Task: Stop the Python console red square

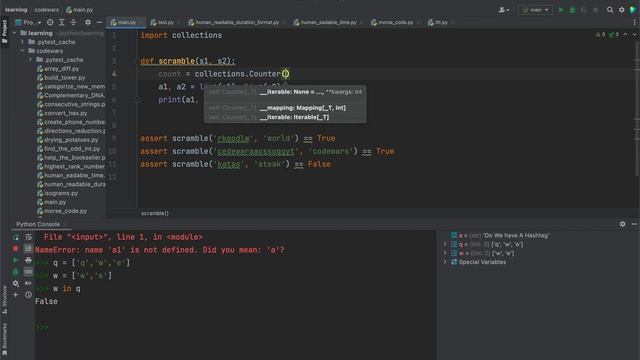Action: point(16,248)
